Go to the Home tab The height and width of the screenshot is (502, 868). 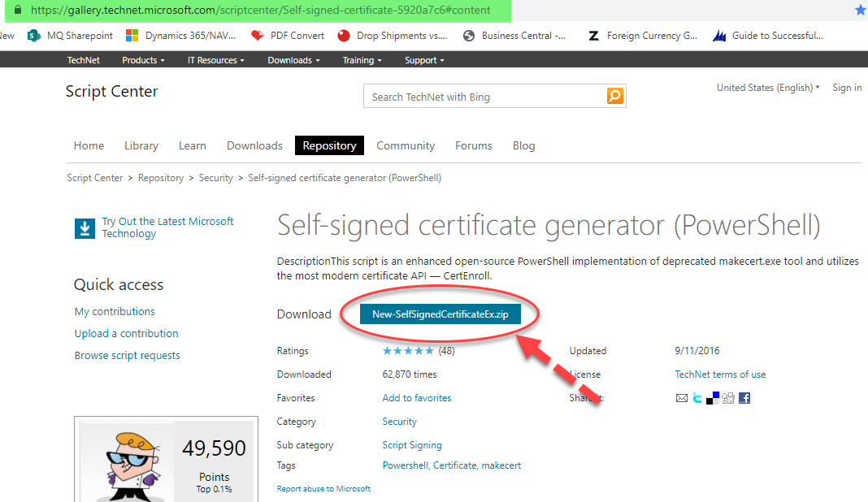pos(89,145)
